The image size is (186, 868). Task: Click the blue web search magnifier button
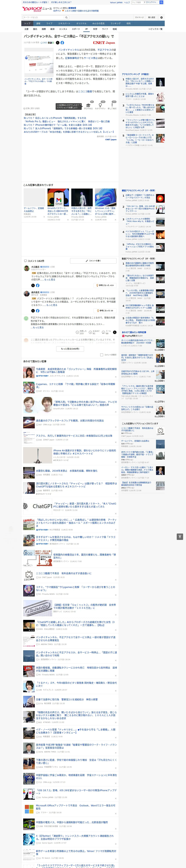tap(161, 2)
